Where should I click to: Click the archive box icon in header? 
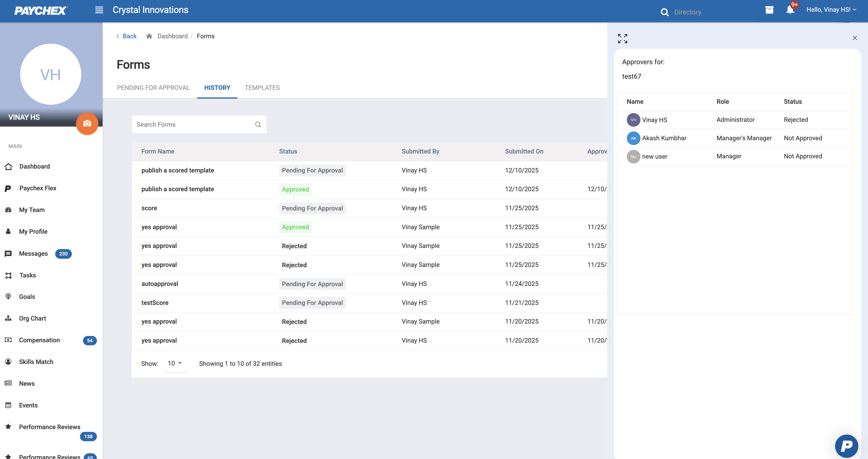(769, 10)
